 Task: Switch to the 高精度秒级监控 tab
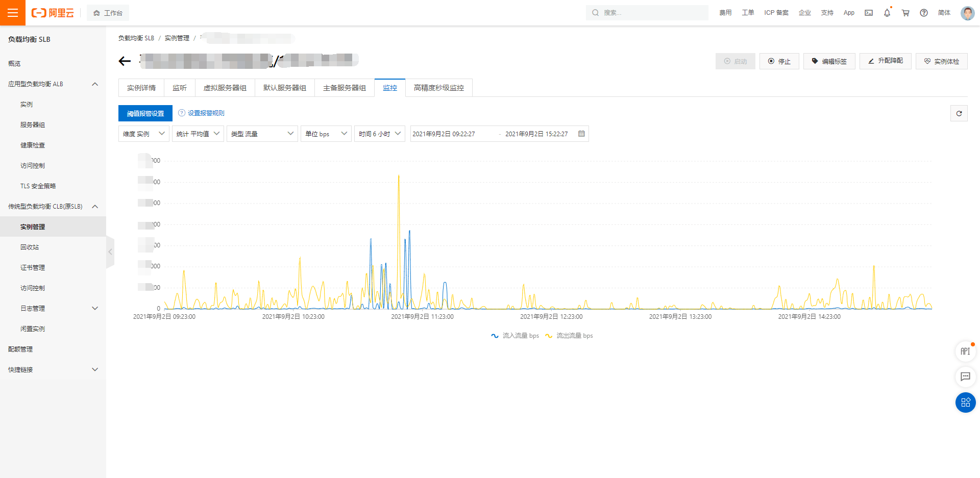(439, 88)
